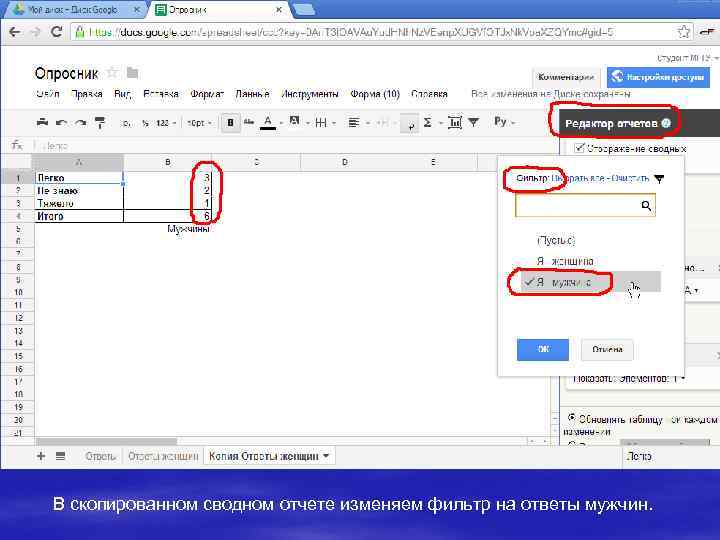720x540 pixels.
Task: Click column D header
Action: pos(344,162)
